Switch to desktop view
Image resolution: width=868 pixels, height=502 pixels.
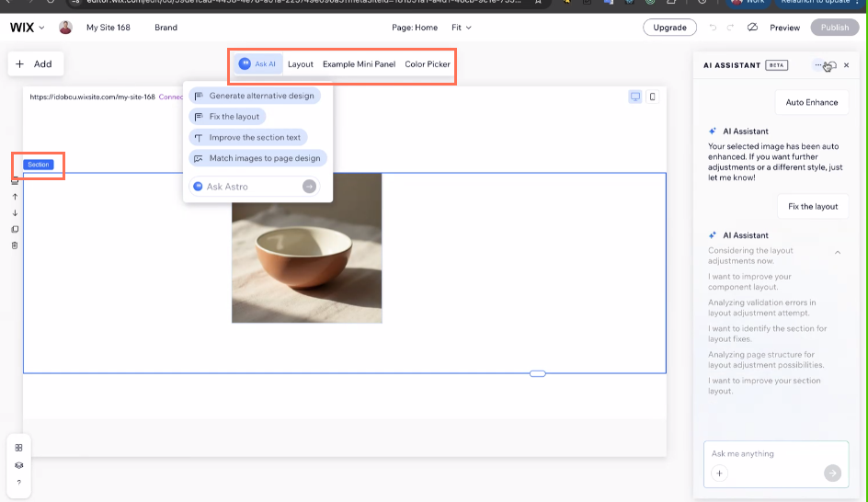[634, 97]
